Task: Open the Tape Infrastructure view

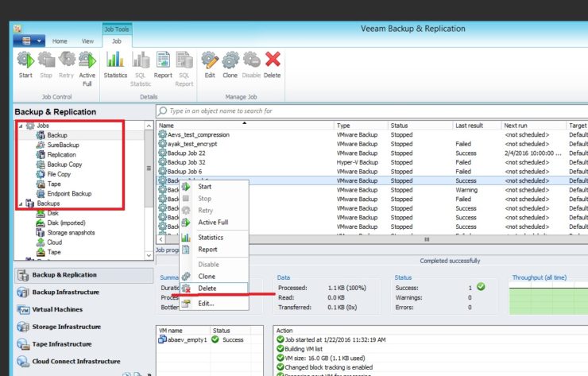Action: [84, 344]
